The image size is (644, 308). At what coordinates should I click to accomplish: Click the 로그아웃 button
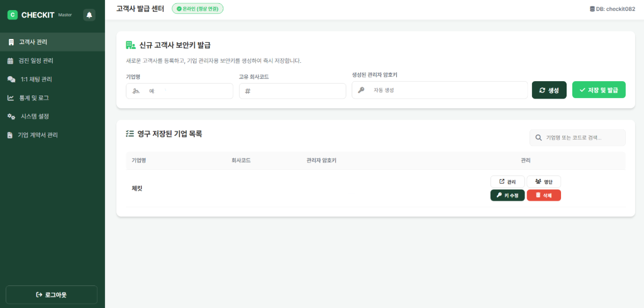[x=52, y=295]
